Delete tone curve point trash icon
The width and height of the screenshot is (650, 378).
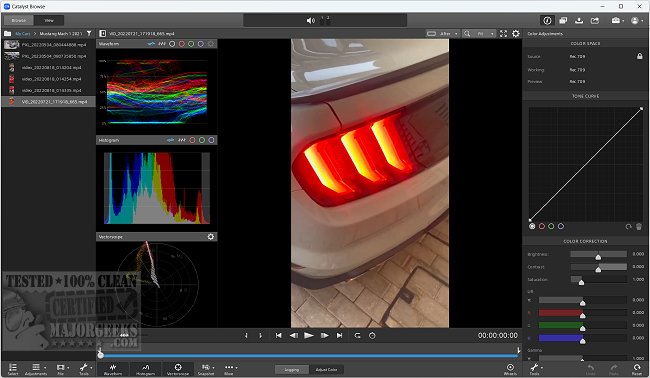click(x=639, y=226)
